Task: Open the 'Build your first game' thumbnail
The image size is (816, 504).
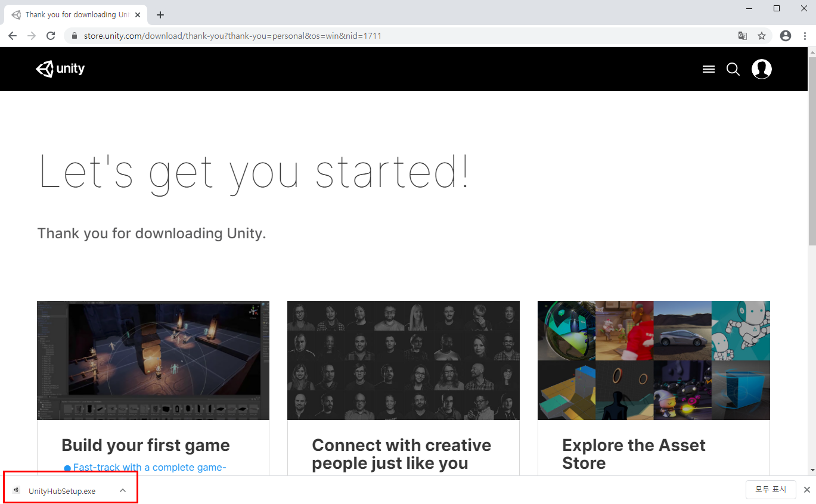Action: [153, 360]
